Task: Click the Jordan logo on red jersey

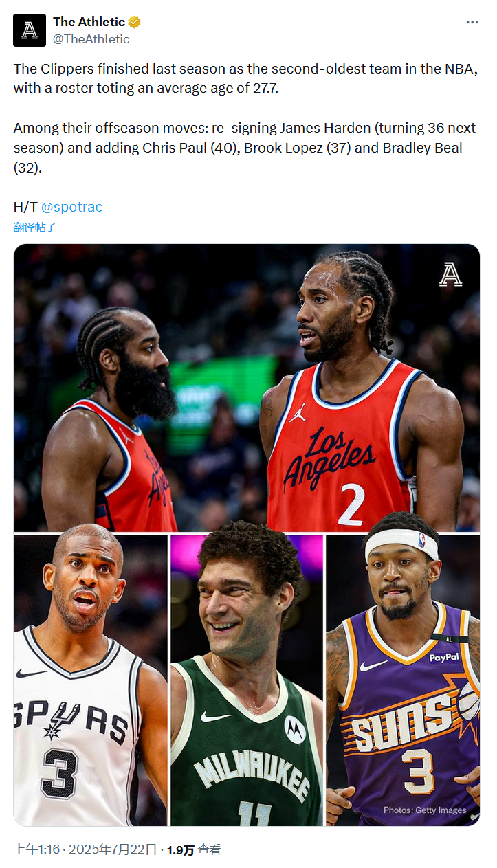Action: click(x=298, y=412)
